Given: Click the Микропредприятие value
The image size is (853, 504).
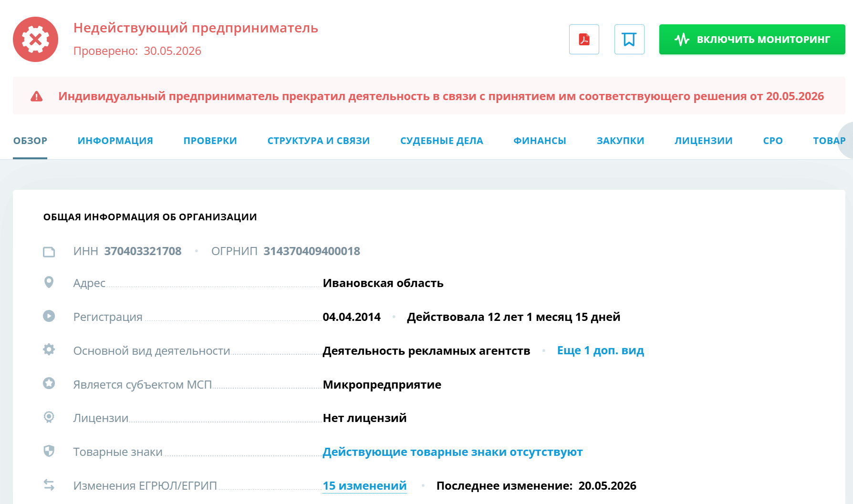Looking at the screenshot, I should pos(382,385).
